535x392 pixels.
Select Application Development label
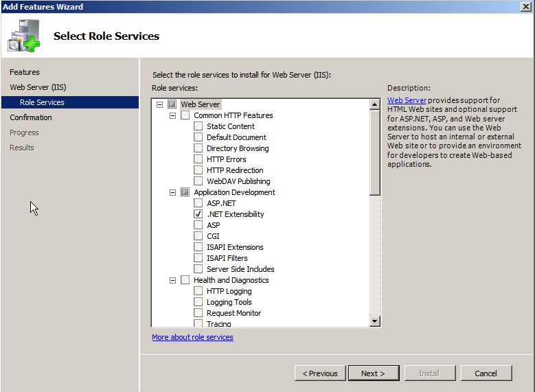(234, 192)
